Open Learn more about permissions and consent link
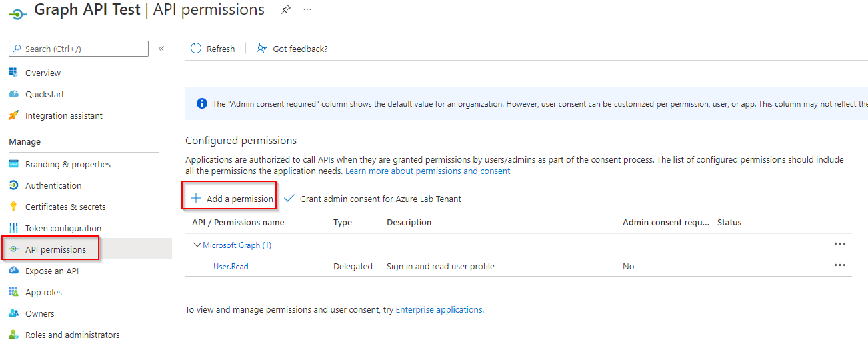The width and height of the screenshot is (868, 346). (428, 171)
